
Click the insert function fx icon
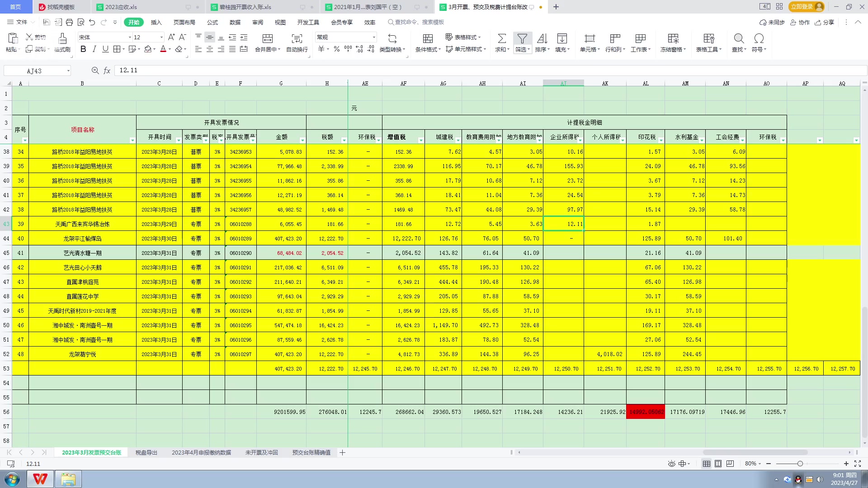coord(107,70)
